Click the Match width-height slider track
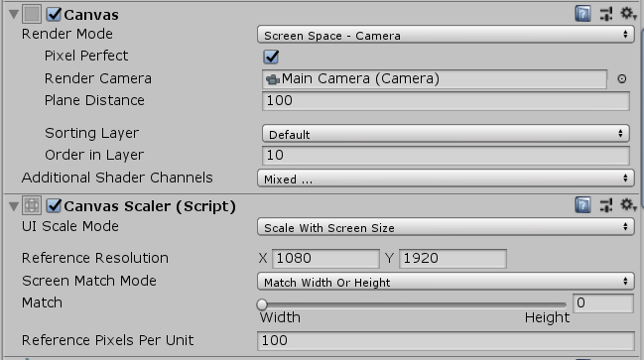Image resolution: width=644 pixels, height=360 pixels. click(412, 305)
